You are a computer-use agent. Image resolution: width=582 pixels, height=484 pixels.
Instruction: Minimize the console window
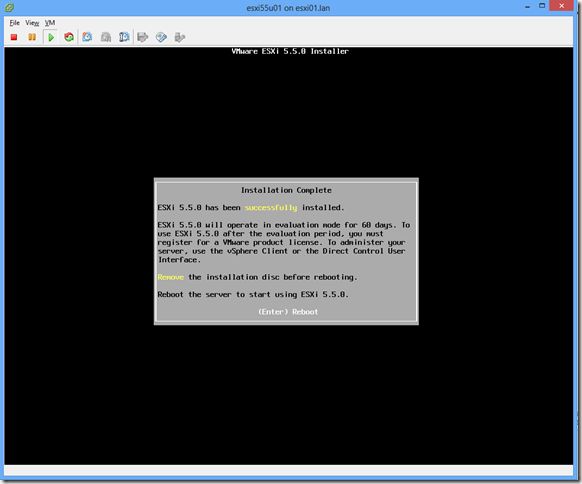(x=527, y=6)
